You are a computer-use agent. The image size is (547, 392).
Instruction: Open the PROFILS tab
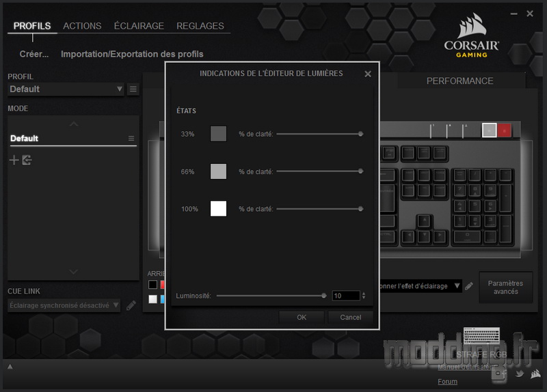click(x=32, y=26)
